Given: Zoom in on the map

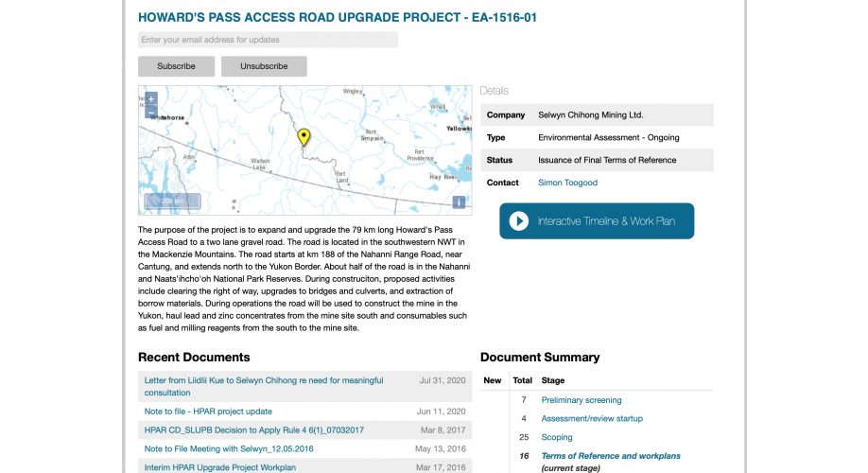Looking at the screenshot, I should click(151, 99).
